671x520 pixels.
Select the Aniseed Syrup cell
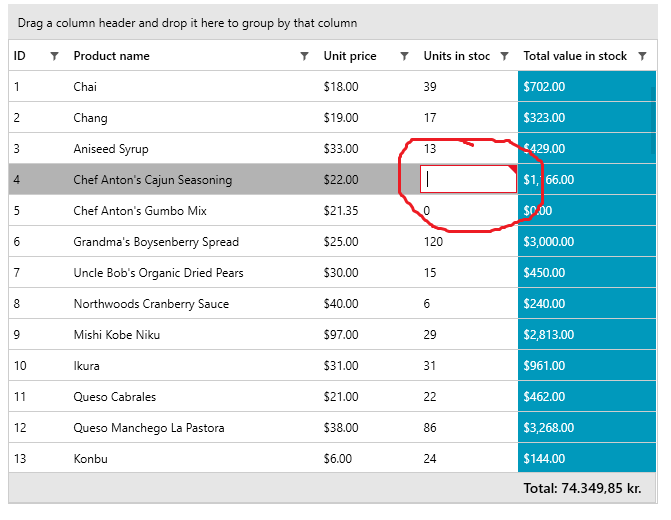110,149
